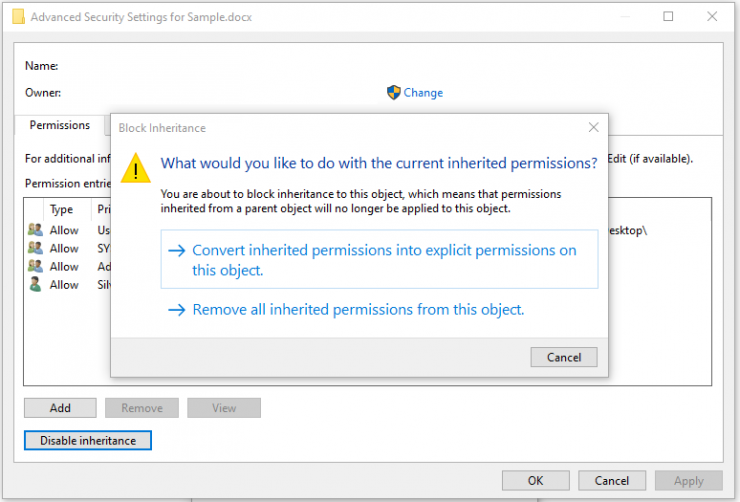Choose Remove all inherited permissions from this object
This screenshot has height=502, width=740.
358,310
